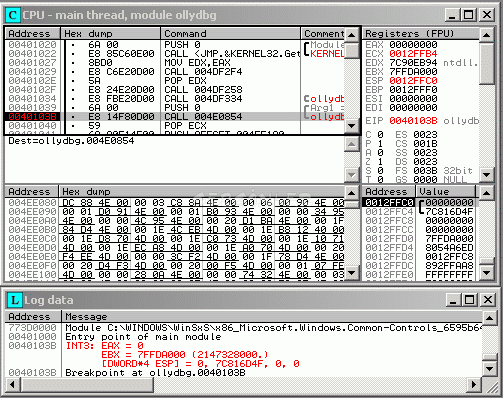Click the ECX register value 0012FFB4
Image resolution: width=503 pixels, height=398 pixels.
[413, 54]
